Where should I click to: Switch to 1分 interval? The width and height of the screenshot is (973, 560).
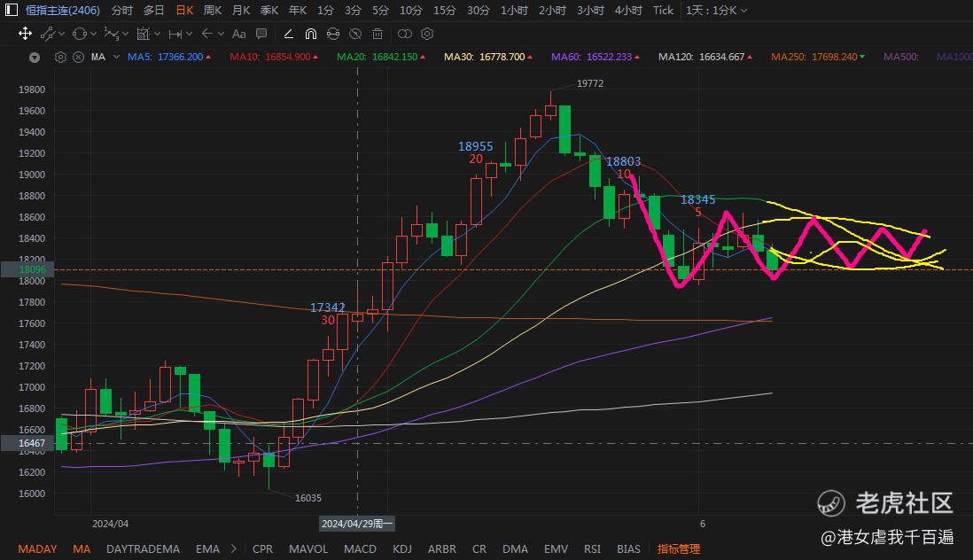tap(325, 10)
